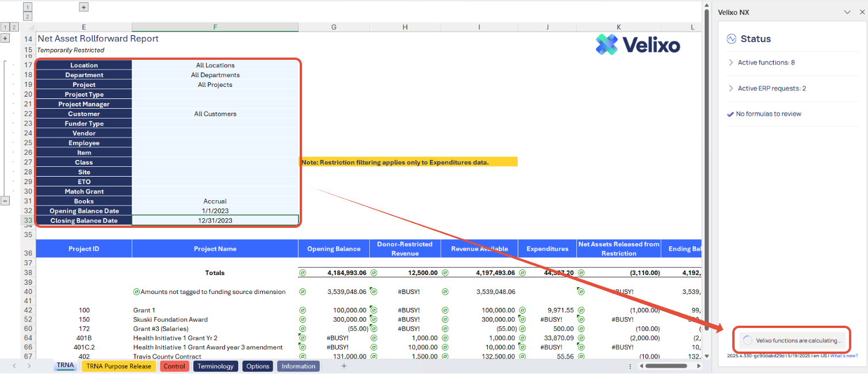This screenshot has width=868, height=374.
Task: Go to the Information sheet tab
Action: tap(299, 366)
